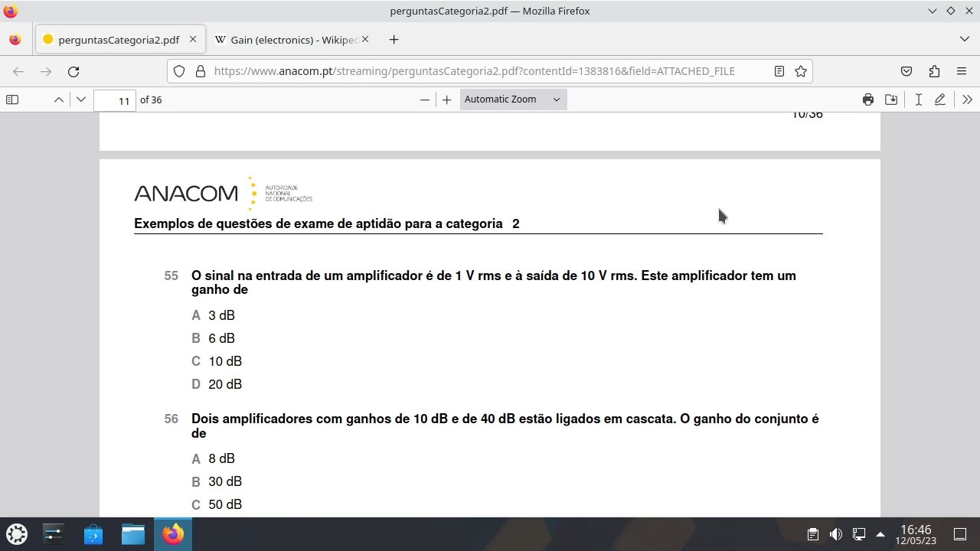Show site security padlock info
Image resolution: width=980 pixels, height=551 pixels.
pos(201,71)
